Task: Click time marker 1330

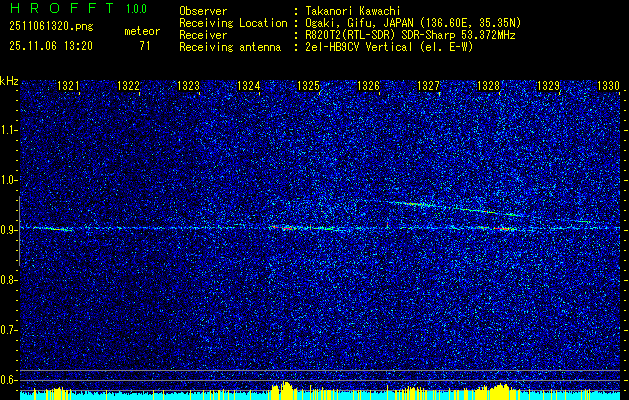Action: [609, 85]
